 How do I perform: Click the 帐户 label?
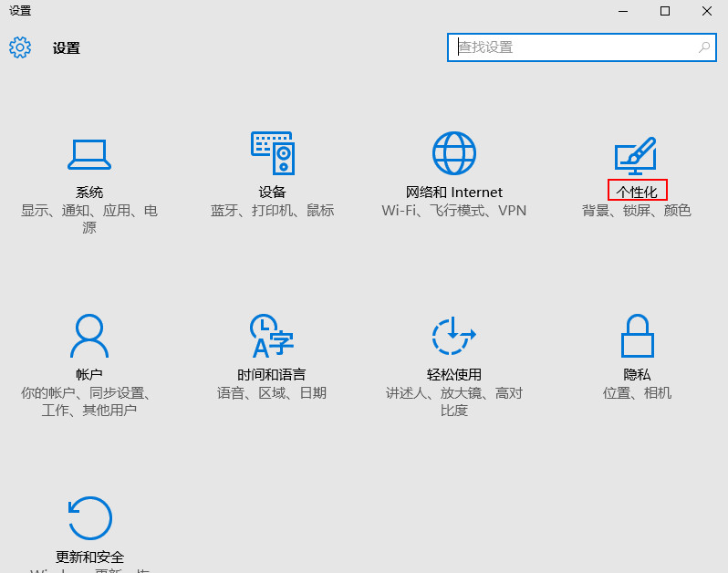[x=89, y=374]
